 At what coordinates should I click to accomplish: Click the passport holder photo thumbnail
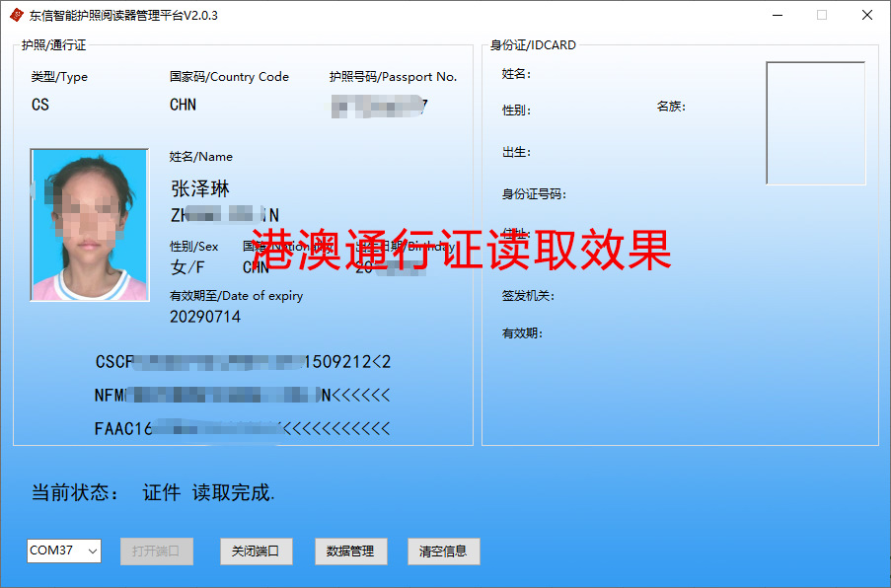89,224
